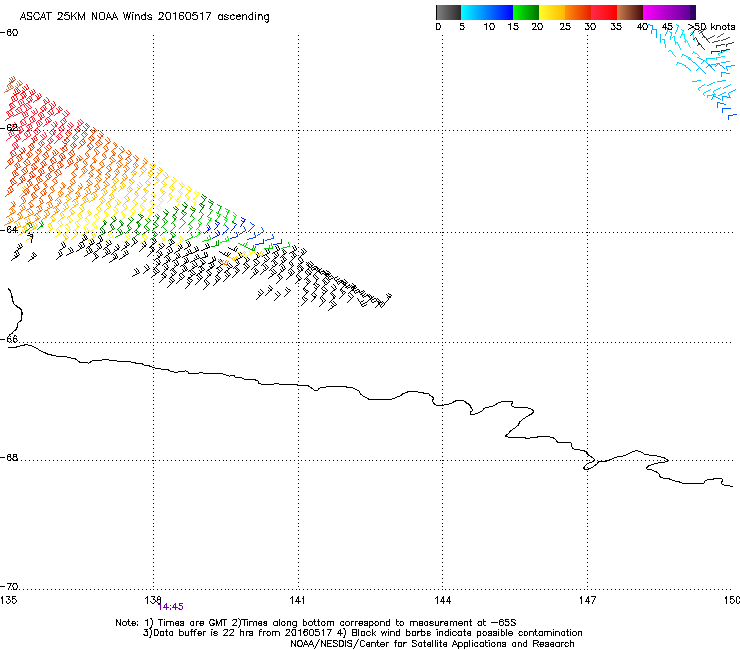Click the "-68" latitude axis label

[x=9, y=457]
